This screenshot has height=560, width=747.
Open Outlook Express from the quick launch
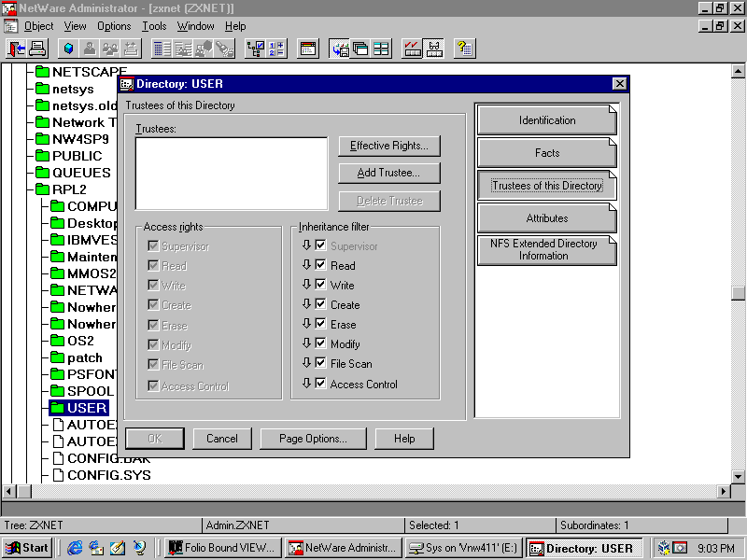tap(96, 548)
